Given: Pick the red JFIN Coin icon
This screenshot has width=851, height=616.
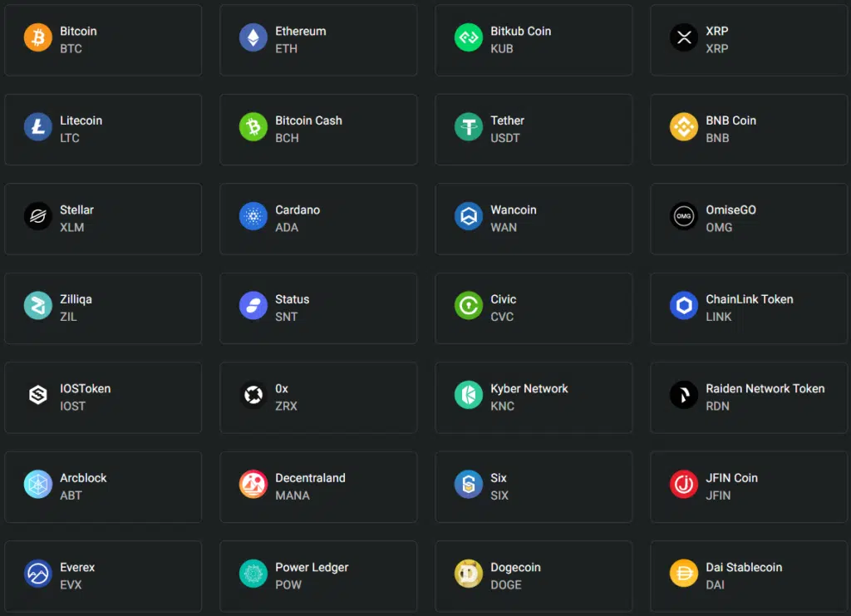Looking at the screenshot, I should pyautogui.click(x=684, y=484).
